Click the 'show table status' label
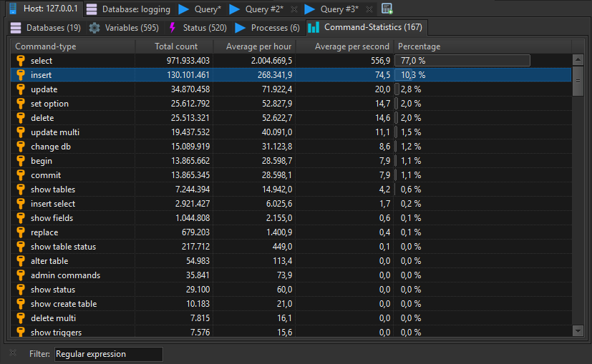This screenshot has height=364, width=592. (64, 247)
